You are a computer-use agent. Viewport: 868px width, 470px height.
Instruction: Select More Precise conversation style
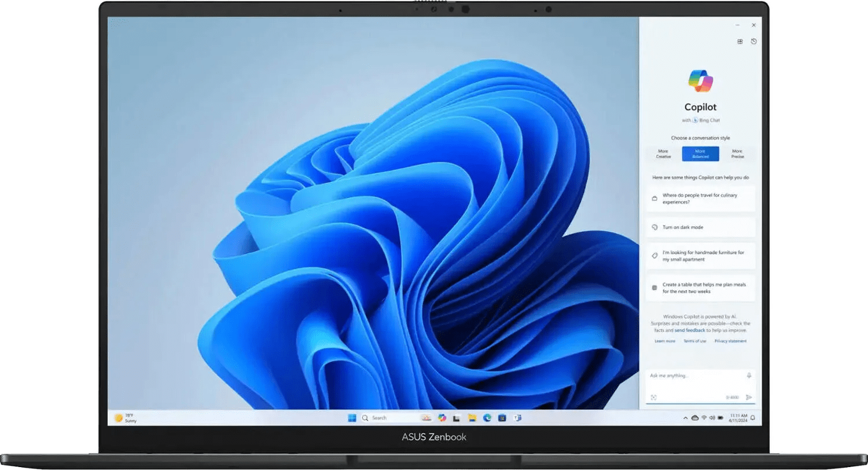tap(737, 154)
